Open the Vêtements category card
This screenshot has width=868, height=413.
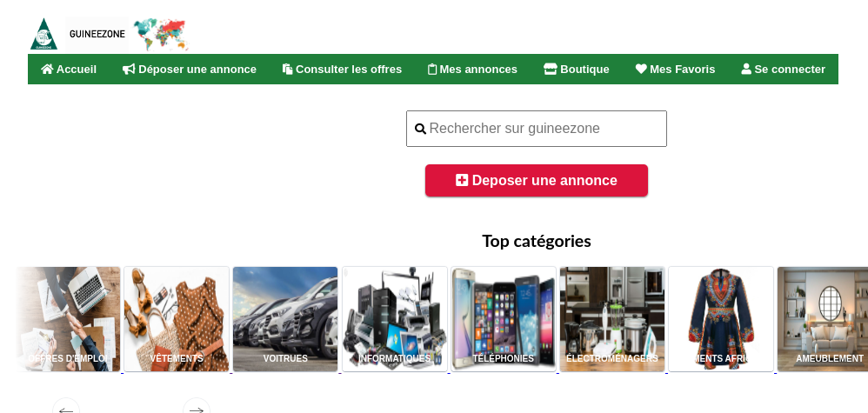click(177, 319)
